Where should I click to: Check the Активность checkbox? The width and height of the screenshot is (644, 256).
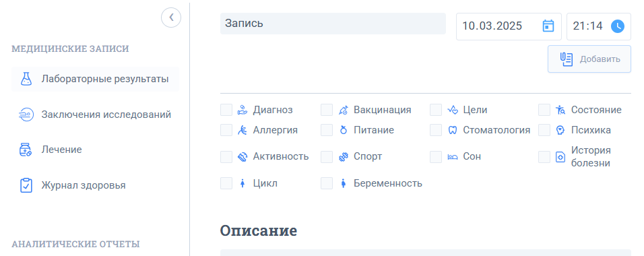[226, 157]
